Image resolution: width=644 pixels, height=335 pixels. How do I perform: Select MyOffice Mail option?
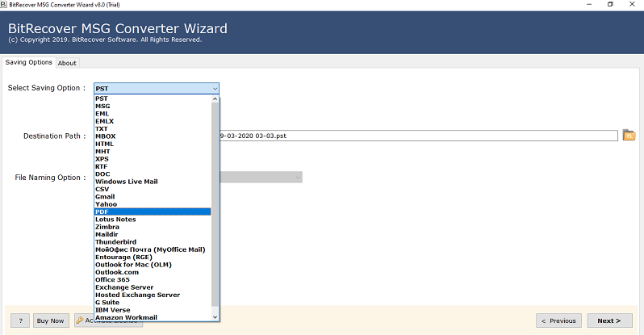pyautogui.click(x=153, y=249)
